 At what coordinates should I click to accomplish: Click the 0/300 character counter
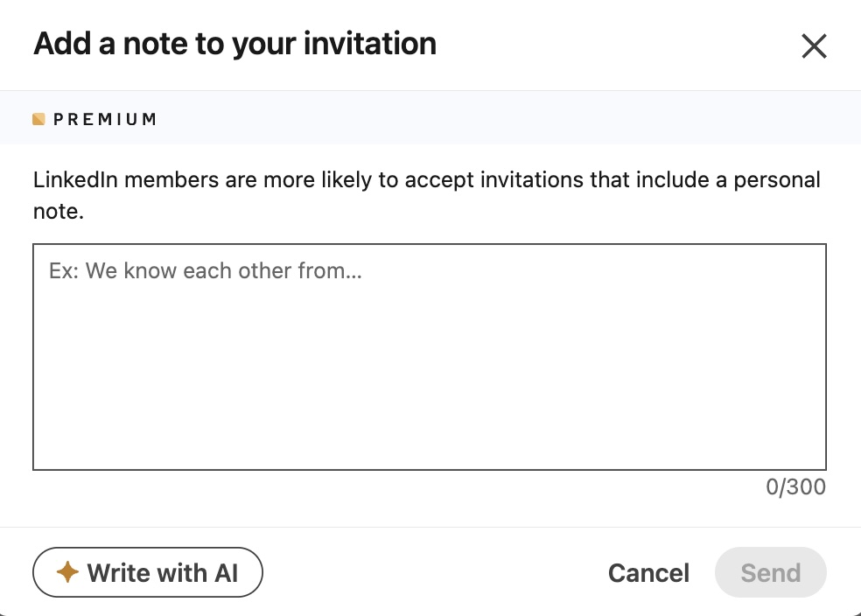click(x=795, y=487)
